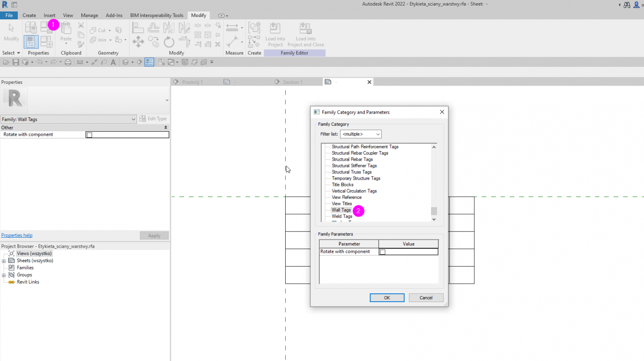Select the Rotate tool in Modify panel

[x=169, y=42]
